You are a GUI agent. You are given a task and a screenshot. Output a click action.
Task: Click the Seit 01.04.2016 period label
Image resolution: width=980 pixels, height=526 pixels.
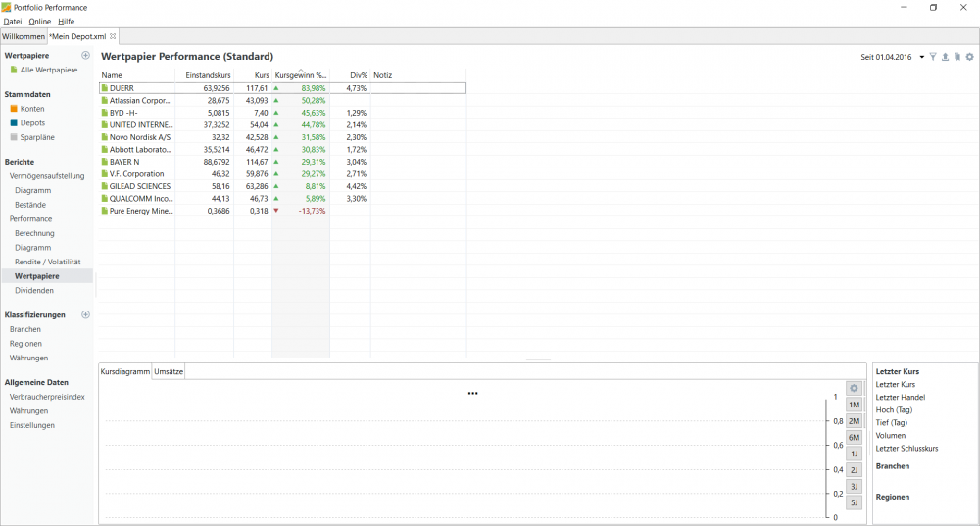[886, 57]
